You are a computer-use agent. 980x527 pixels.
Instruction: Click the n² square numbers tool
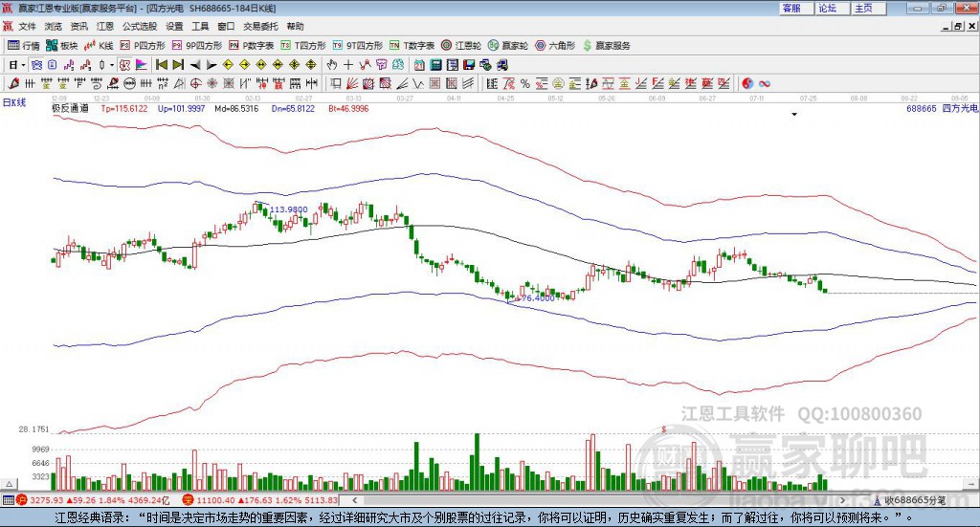163,83
